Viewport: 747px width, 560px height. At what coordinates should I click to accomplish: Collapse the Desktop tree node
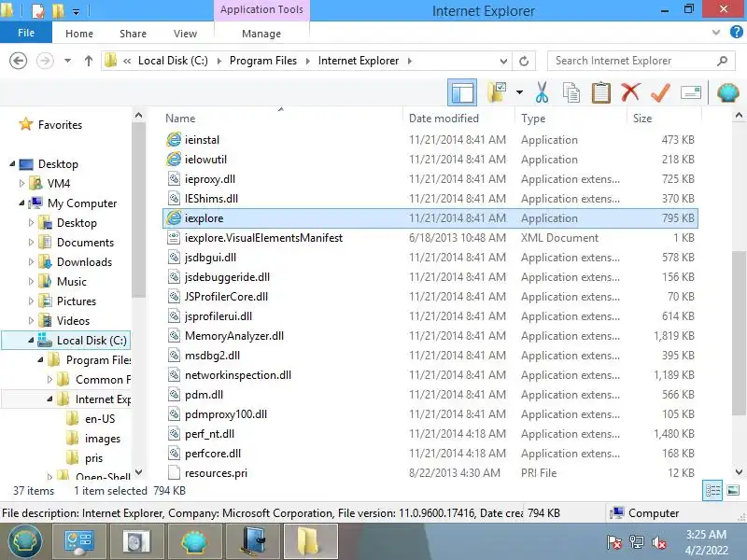pyautogui.click(x=12, y=164)
